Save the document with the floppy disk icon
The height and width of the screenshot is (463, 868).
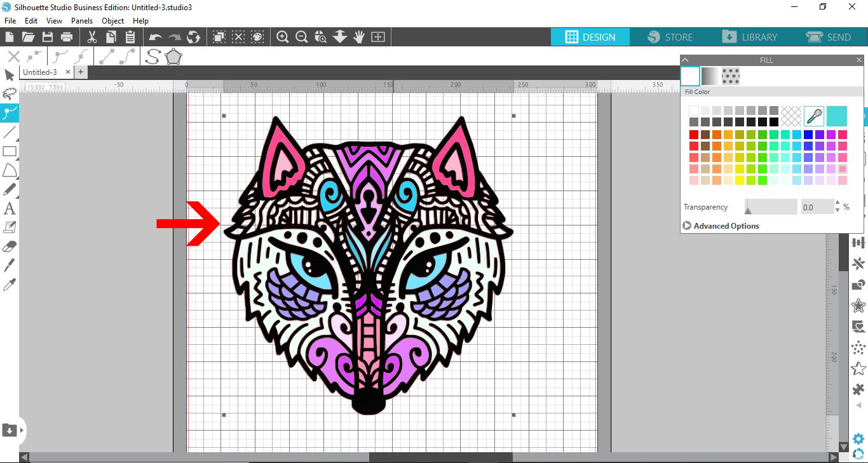click(x=47, y=37)
